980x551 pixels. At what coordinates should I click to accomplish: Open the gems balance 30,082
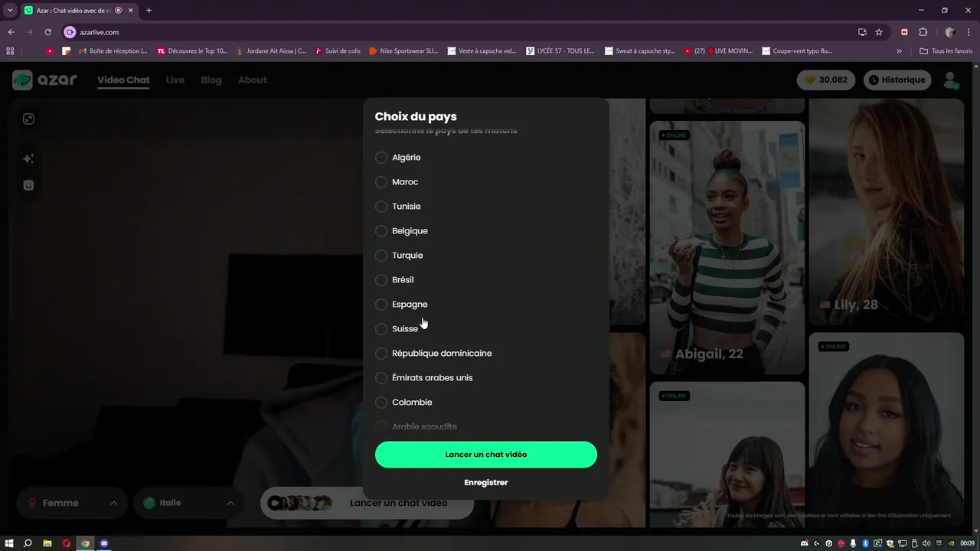click(826, 80)
